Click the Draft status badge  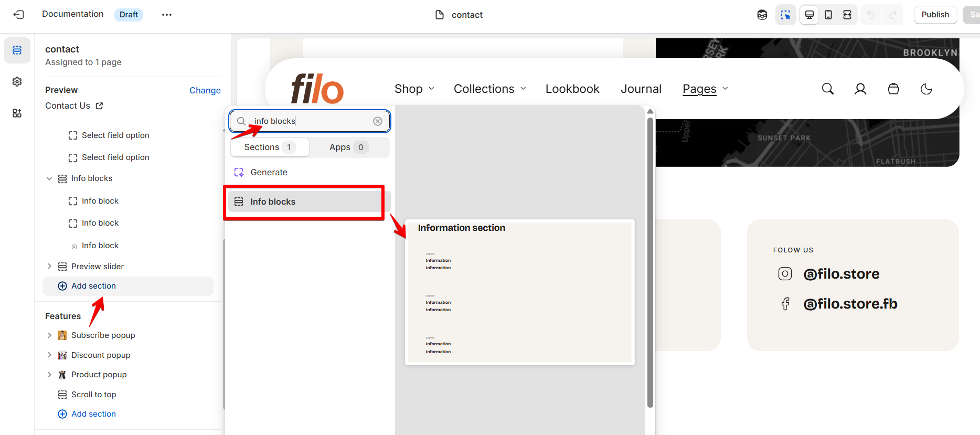[129, 15]
